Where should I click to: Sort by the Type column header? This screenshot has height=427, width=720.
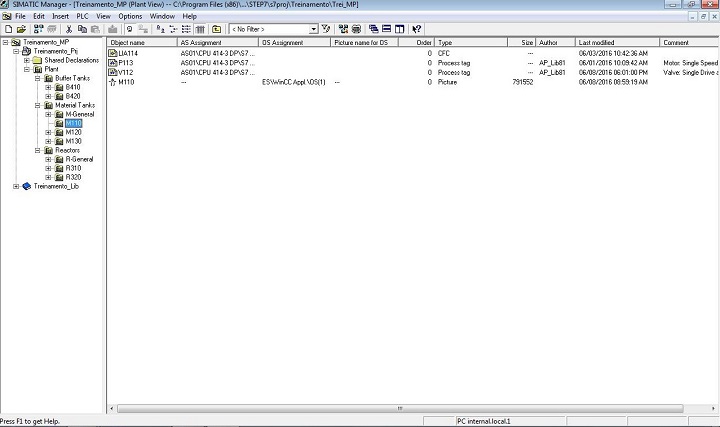pyautogui.click(x=471, y=42)
